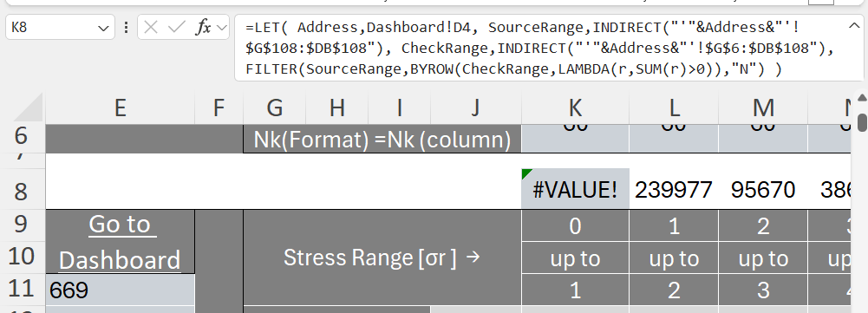The height and width of the screenshot is (313, 868).
Task: Select row 6 header
Action: click(x=23, y=137)
